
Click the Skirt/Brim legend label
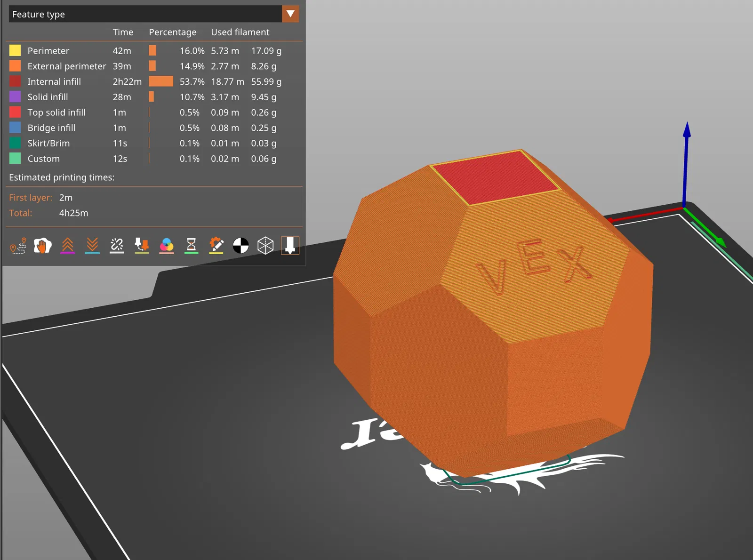click(48, 143)
